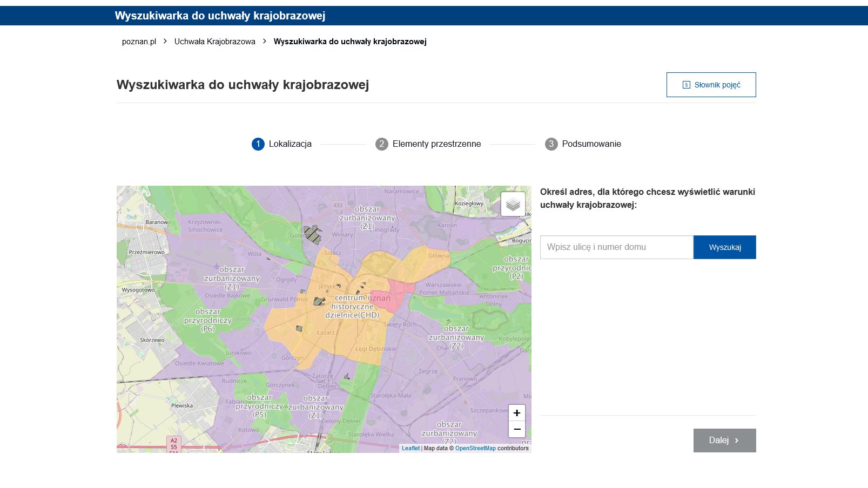
Task: Focus the street and house number field
Action: 617,247
